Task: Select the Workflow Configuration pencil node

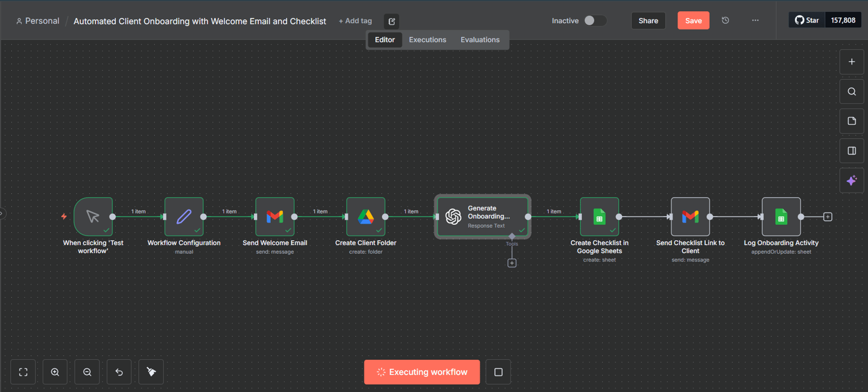Action: coord(184,216)
